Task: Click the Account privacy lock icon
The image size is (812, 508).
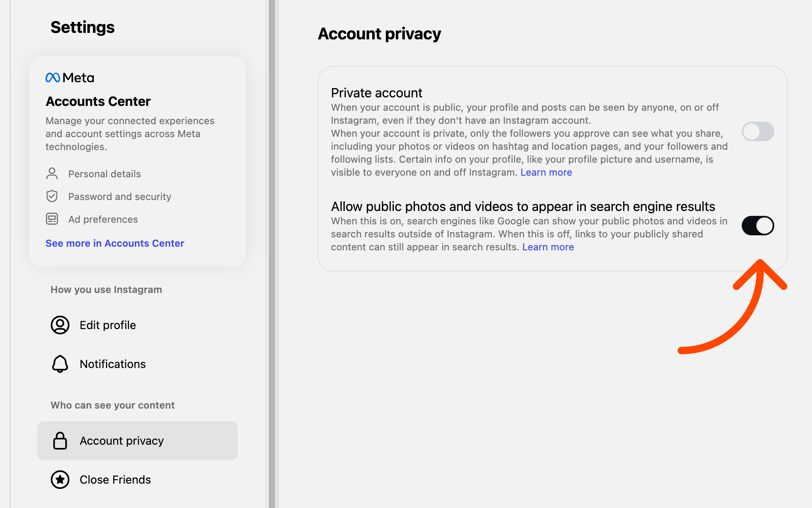Action: [60, 441]
